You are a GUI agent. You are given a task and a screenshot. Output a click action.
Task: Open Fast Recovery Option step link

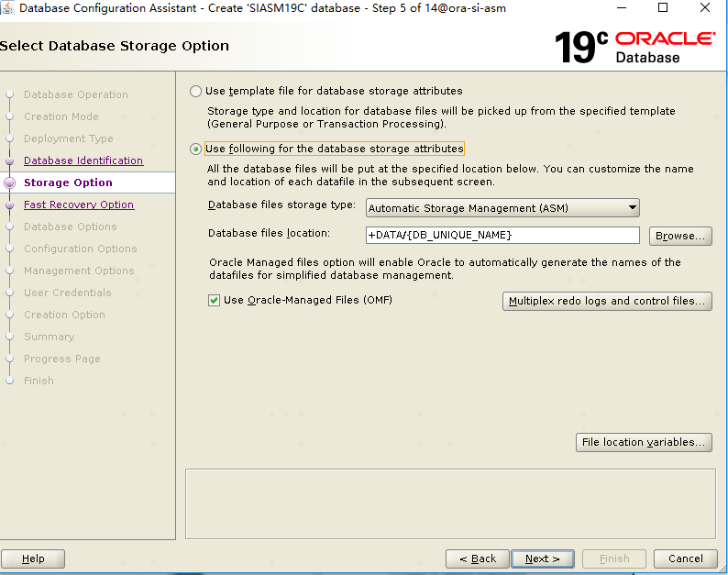[79, 205]
